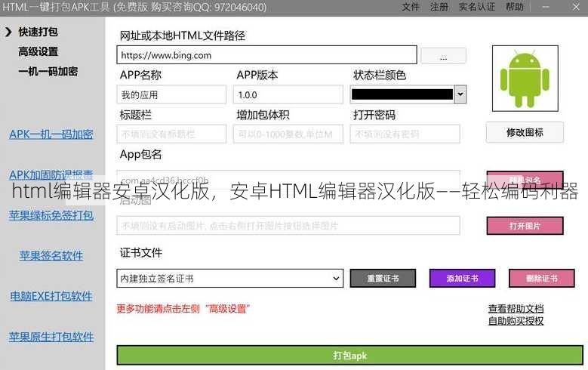Click the APP版本 input field
This screenshot has height=370, width=588.
coord(288,94)
